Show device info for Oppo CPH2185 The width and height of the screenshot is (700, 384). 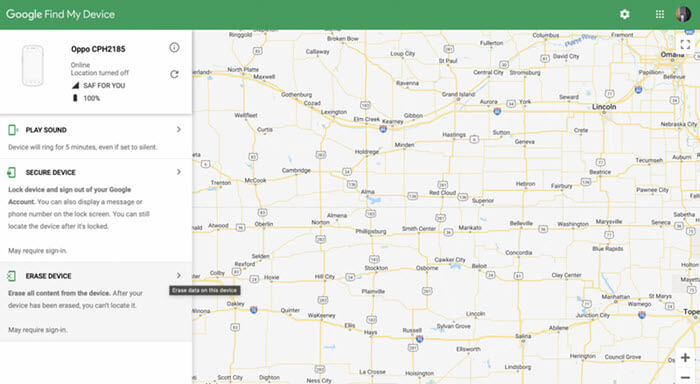pyautogui.click(x=174, y=47)
